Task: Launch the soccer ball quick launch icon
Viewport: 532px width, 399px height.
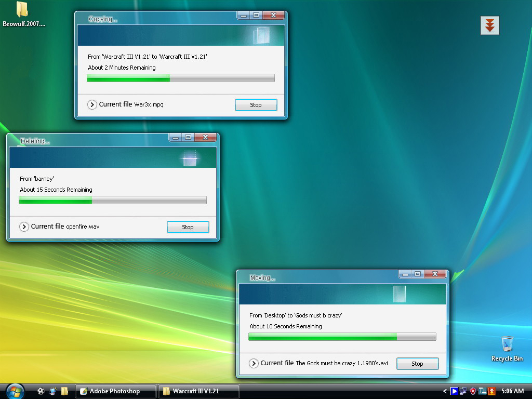Action: pos(41,391)
